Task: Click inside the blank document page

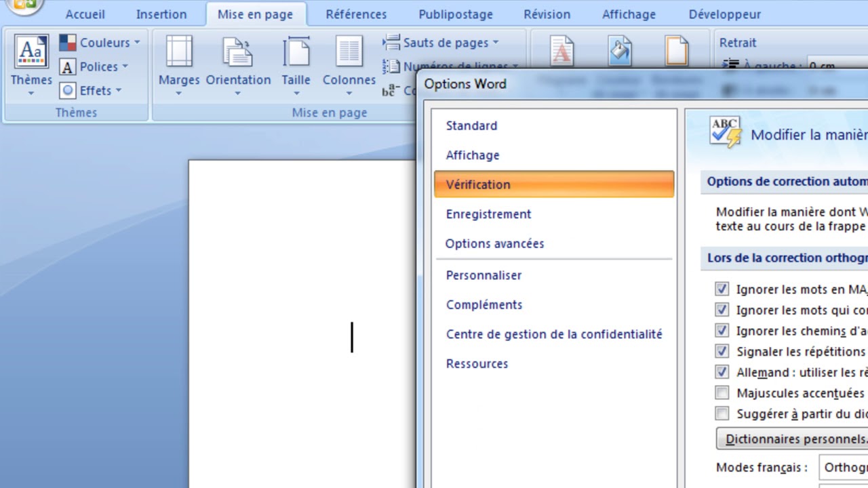Action: click(x=302, y=324)
